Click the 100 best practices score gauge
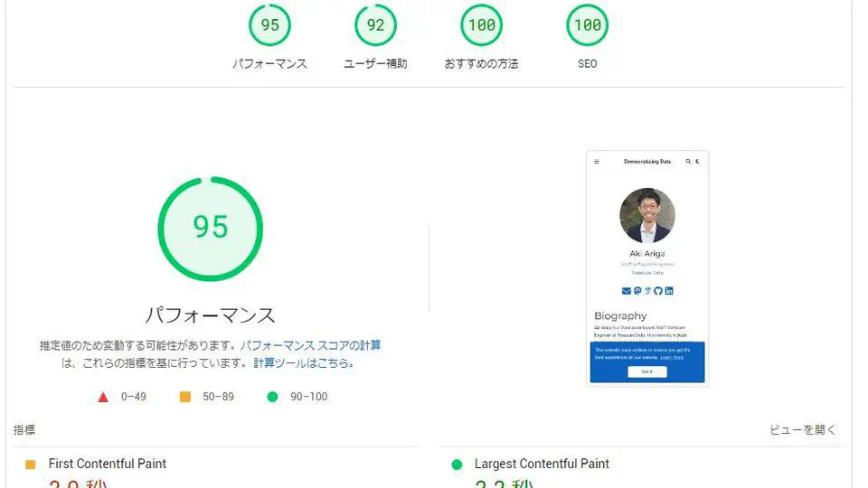 482,25
